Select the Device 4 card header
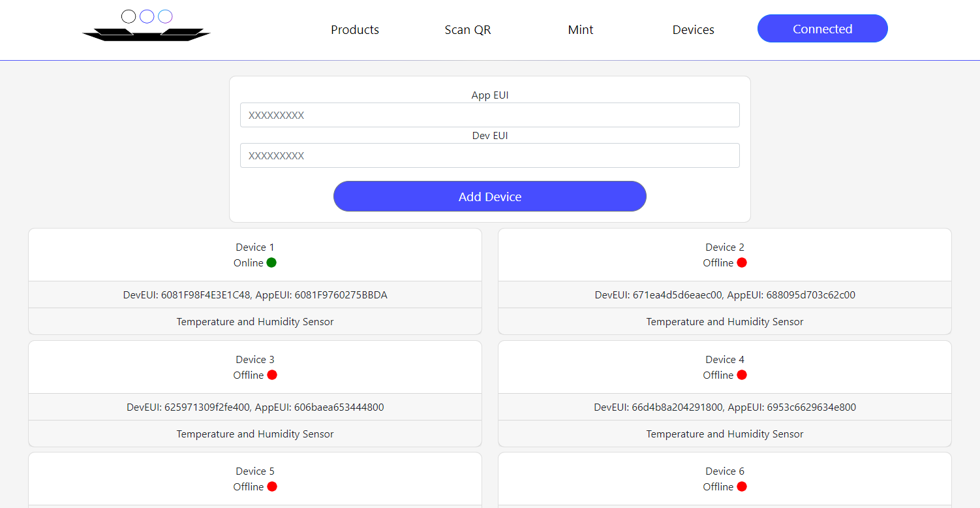This screenshot has width=980, height=508. [x=725, y=367]
